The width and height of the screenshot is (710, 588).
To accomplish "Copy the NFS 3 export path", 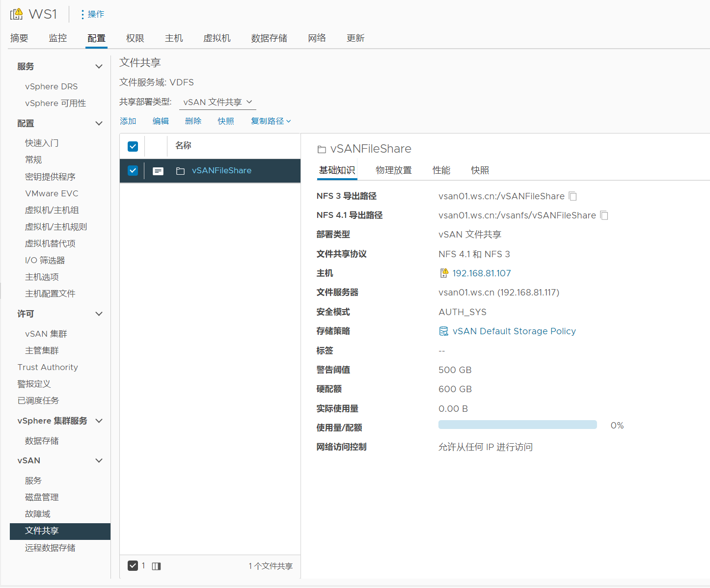I will tap(573, 196).
